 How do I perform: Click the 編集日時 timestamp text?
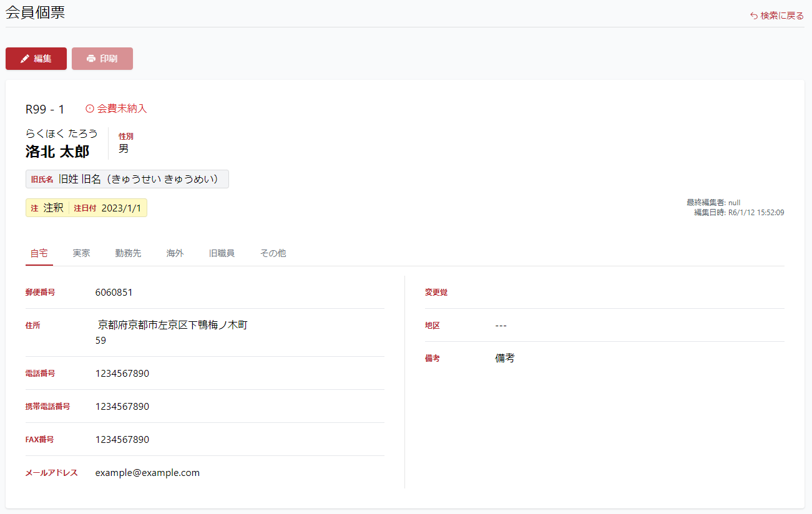(x=739, y=213)
